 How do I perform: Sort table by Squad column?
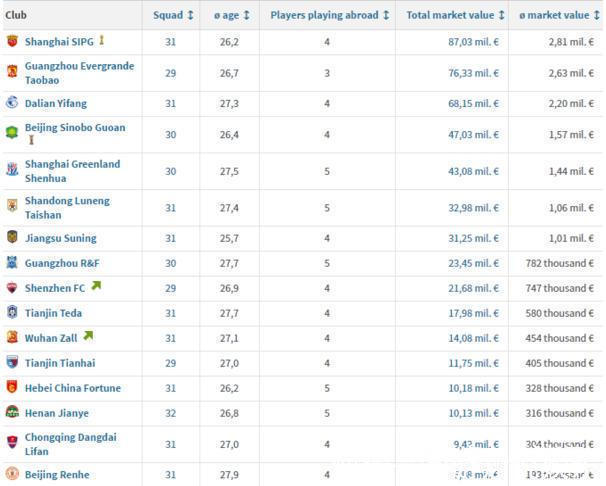pyautogui.click(x=173, y=15)
